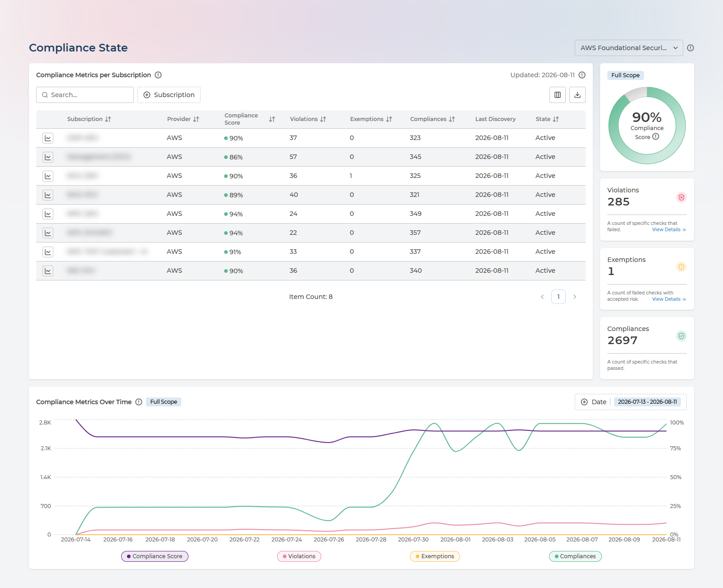Viewport: 723px width, 588px height.
Task: Click the Full Scope tag above the donut
Action: click(625, 75)
